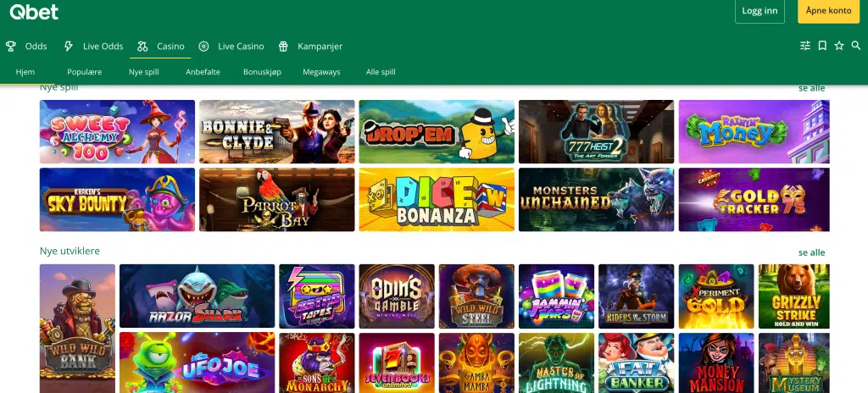Open the Wild Wild Bank game
The image size is (868, 393).
(x=77, y=329)
